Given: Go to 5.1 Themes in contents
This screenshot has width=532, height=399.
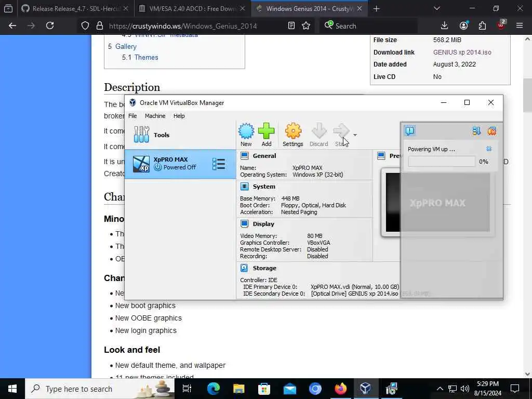Looking at the screenshot, I should [x=140, y=57].
